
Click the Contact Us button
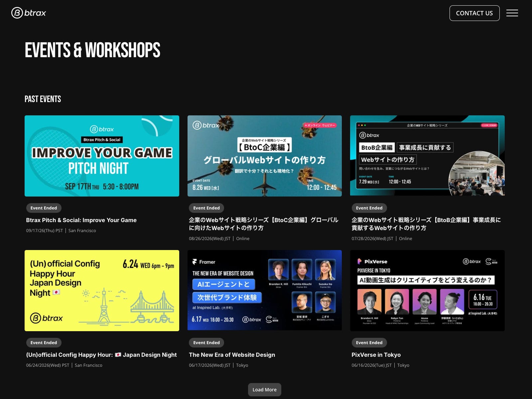click(474, 13)
